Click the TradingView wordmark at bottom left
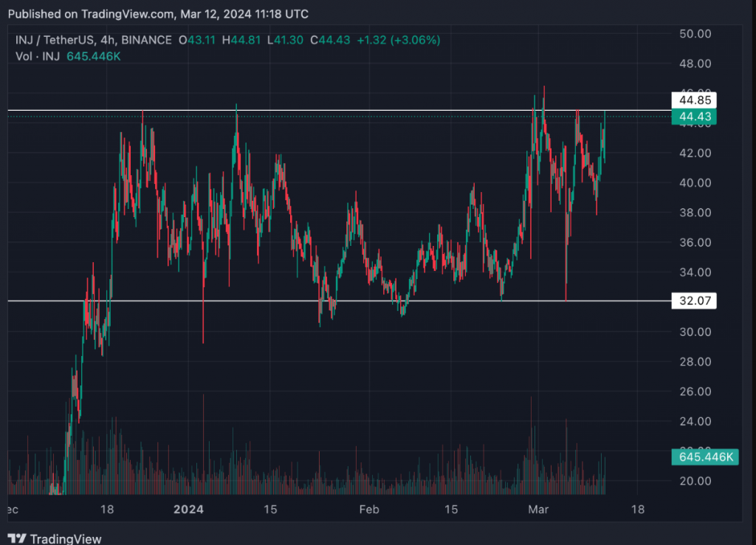 (x=66, y=538)
